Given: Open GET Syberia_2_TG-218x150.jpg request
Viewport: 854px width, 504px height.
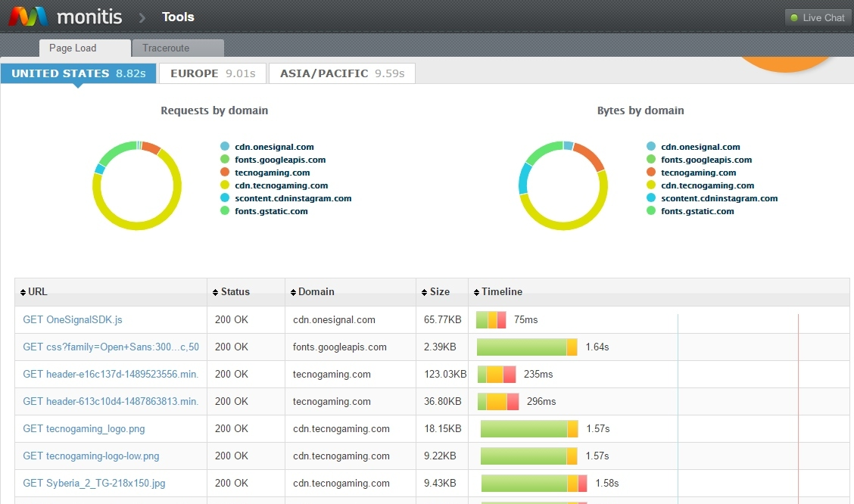Looking at the screenshot, I should coord(94,483).
